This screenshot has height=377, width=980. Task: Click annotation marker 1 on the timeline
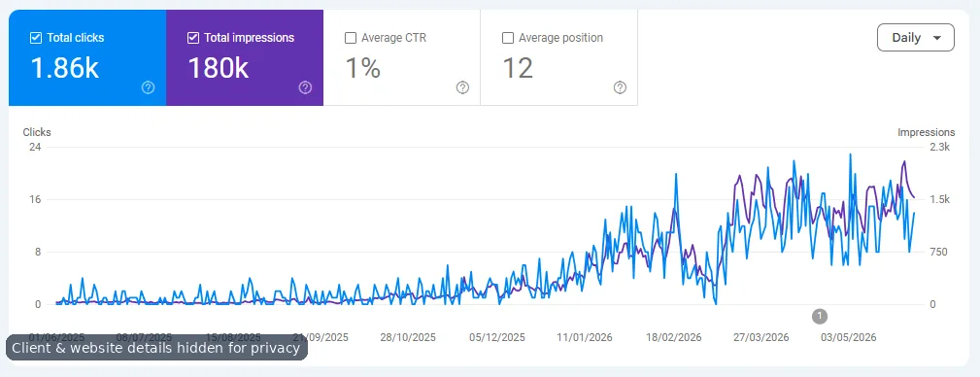click(x=820, y=317)
